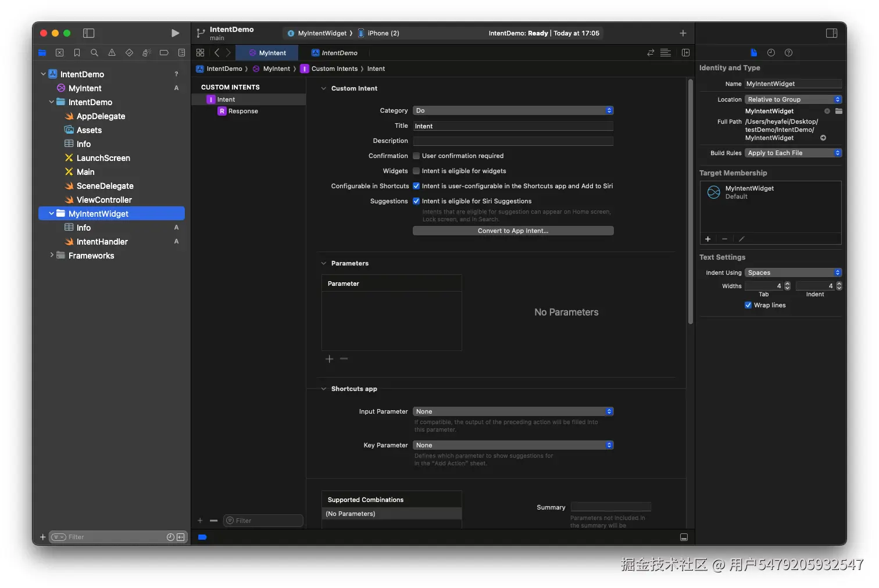Open Indent Using Spaces dropdown
879x588 pixels.
click(794, 273)
